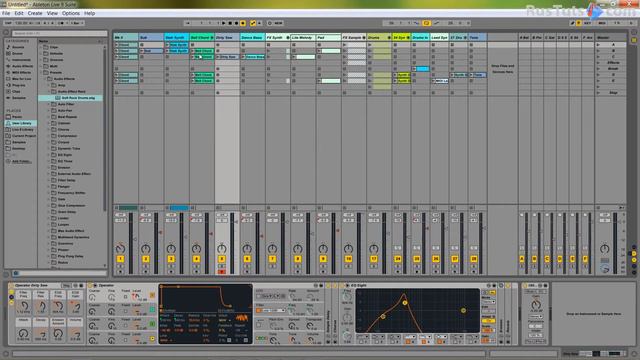Enable the Punch-In switch
This screenshot has height=360, width=640.
[x=417, y=23]
